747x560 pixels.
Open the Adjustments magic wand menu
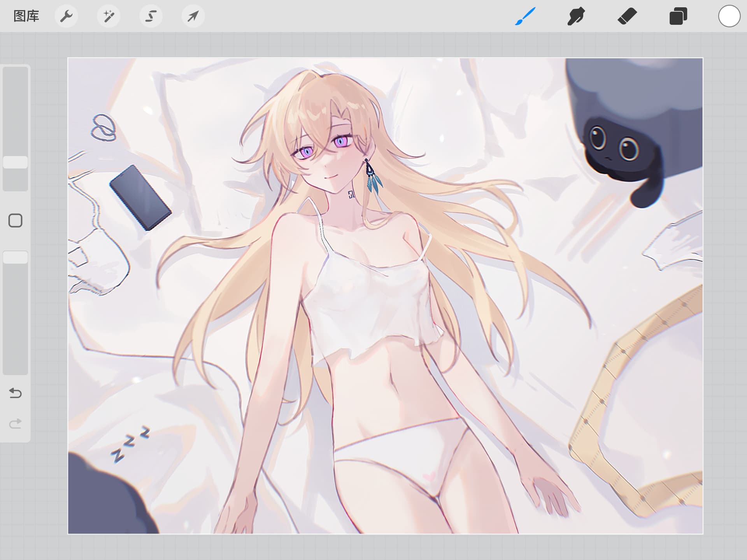pyautogui.click(x=109, y=16)
